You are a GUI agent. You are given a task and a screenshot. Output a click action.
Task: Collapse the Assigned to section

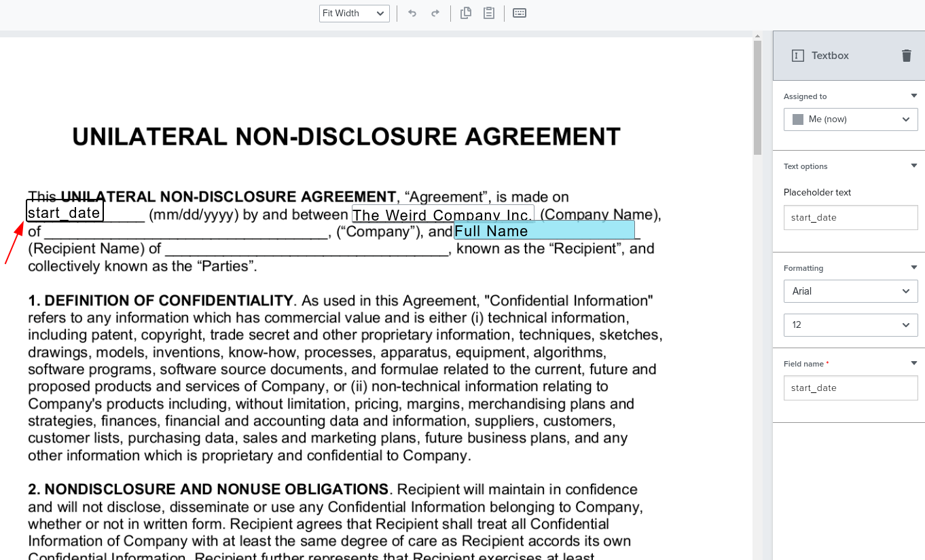914,96
